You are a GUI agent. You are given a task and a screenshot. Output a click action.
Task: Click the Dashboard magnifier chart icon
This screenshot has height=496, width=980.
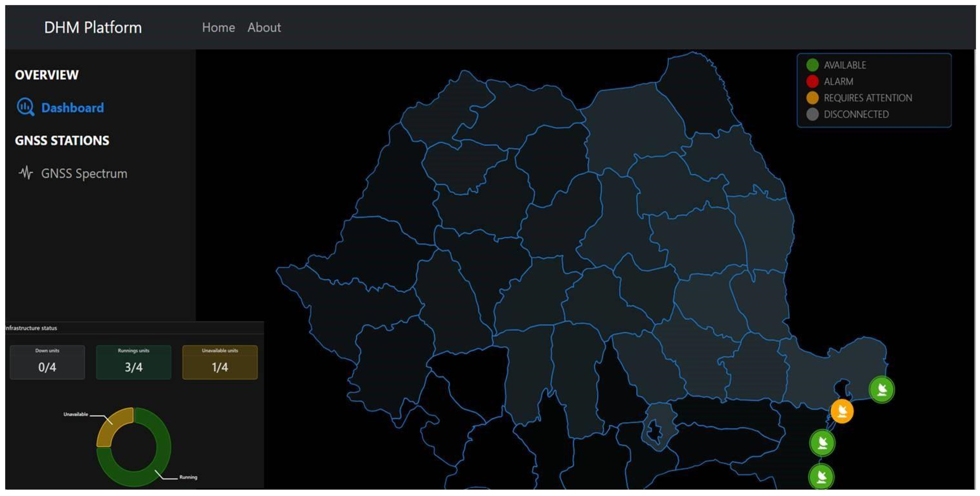pyautogui.click(x=25, y=107)
